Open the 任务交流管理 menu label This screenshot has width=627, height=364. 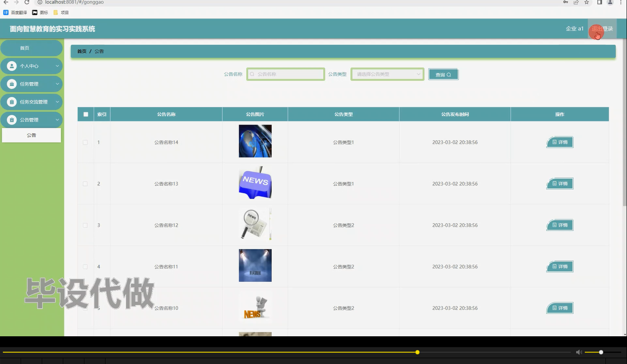click(x=34, y=102)
